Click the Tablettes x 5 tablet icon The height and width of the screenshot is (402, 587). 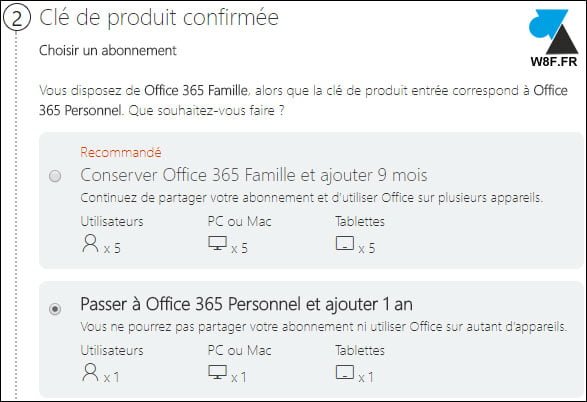[x=345, y=243]
